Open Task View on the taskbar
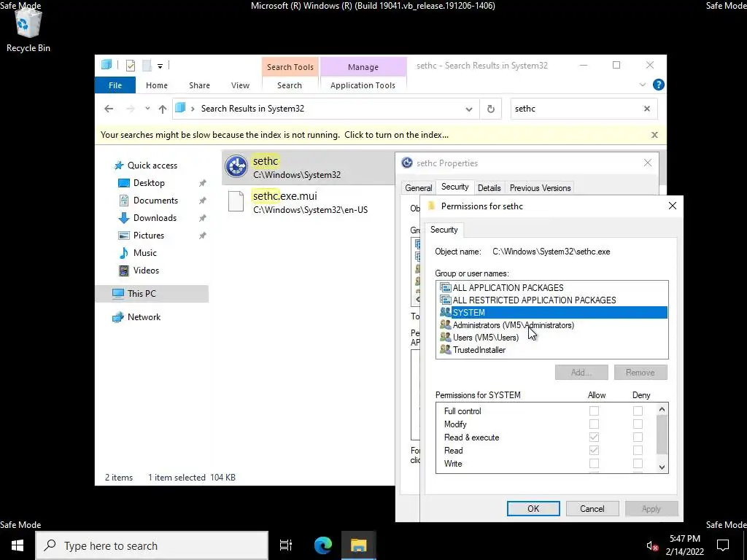747x560 pixels. click(286, 545)
